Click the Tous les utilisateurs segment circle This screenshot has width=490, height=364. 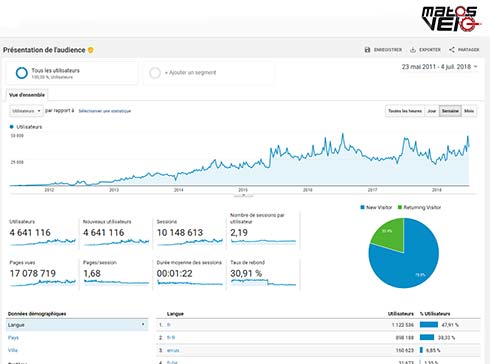tap(22, 73)
